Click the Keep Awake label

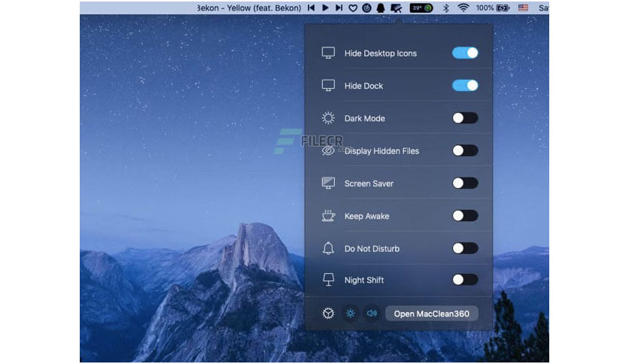pyautogui.click(x=366, y=216)
